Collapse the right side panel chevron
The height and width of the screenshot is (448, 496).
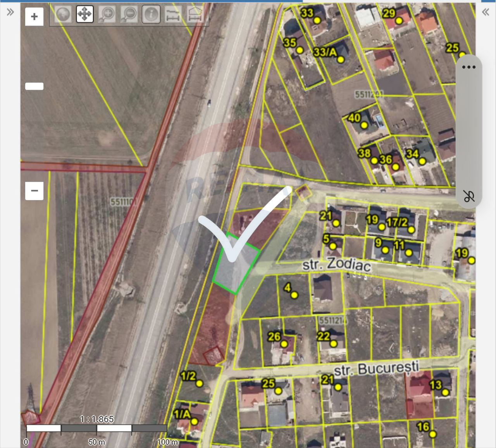pyautogui.click(x=486, y=12)
